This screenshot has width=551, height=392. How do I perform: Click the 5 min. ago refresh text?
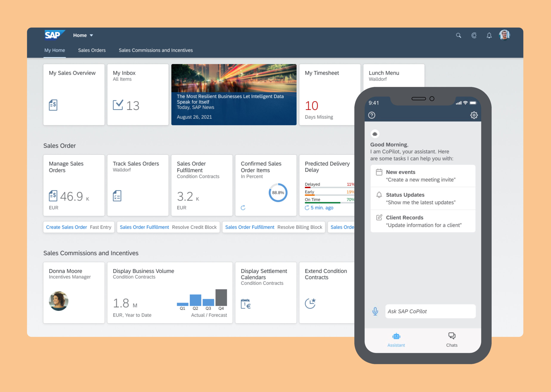coord(322,208)
